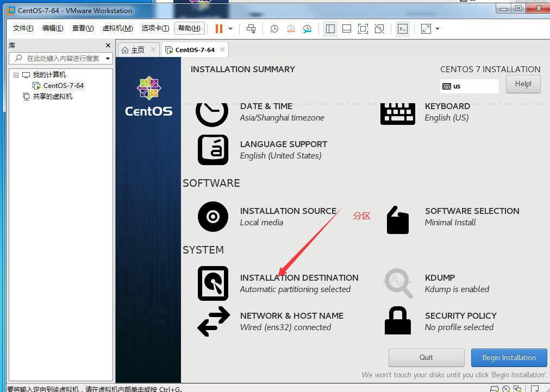Select CentOS-7-64 in the library tree
Screen dimensions: 550x392
pos(64,85)
